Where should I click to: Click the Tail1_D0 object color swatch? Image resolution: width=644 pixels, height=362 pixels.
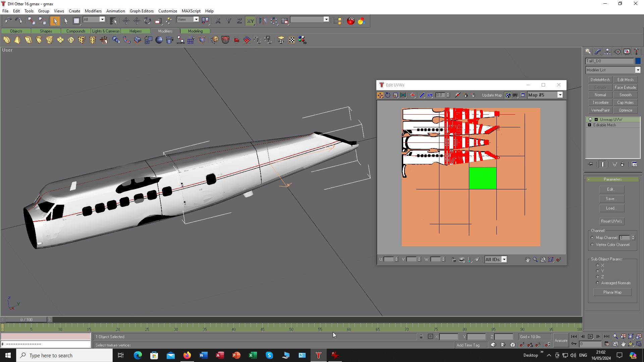638,61
